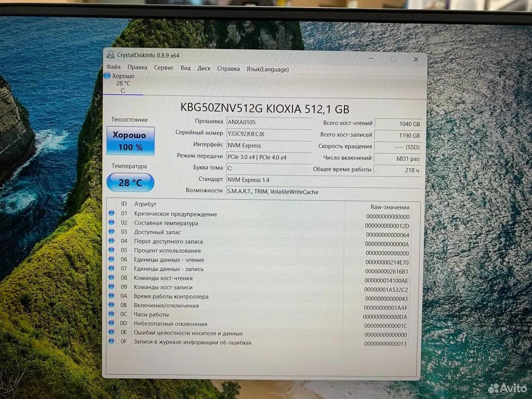Click the status dot for Команды хост-чтения
The width and height of the screenshot is (532, 399).
click(111, 277)
